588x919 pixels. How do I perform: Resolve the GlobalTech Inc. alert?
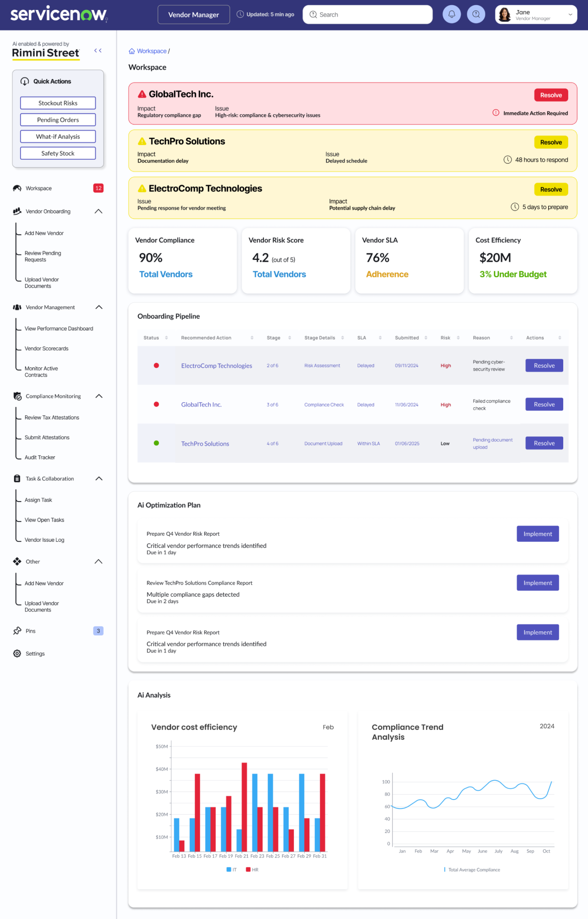pyautogui.click(x=551, y=95)
